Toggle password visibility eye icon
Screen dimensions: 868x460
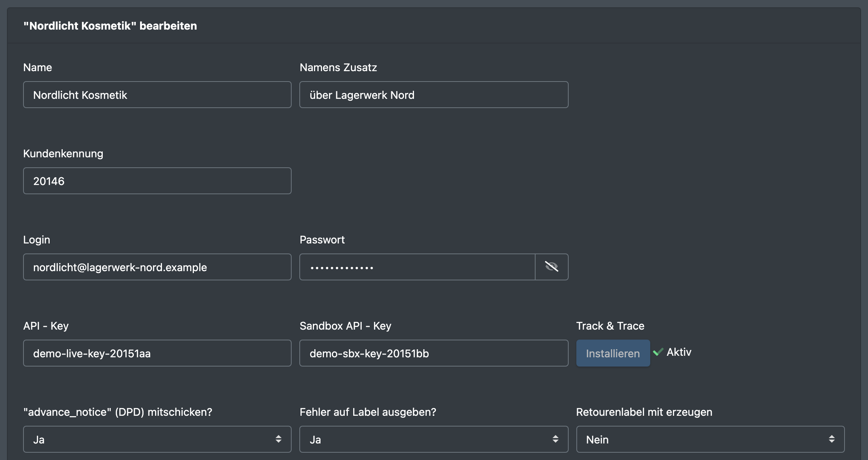pos(551,267)
